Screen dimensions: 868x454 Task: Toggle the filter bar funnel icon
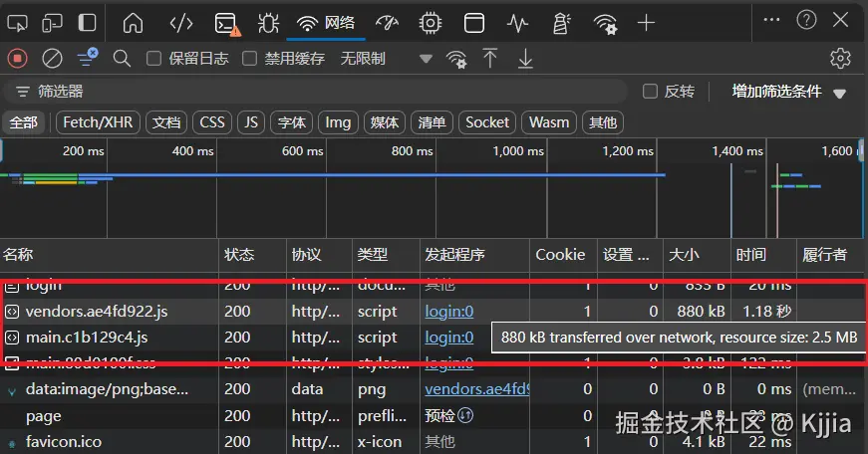87,57
